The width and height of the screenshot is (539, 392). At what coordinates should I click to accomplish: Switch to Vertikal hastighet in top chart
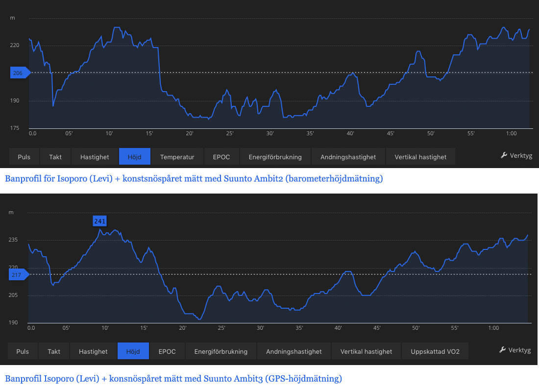(x=420, y=157)
